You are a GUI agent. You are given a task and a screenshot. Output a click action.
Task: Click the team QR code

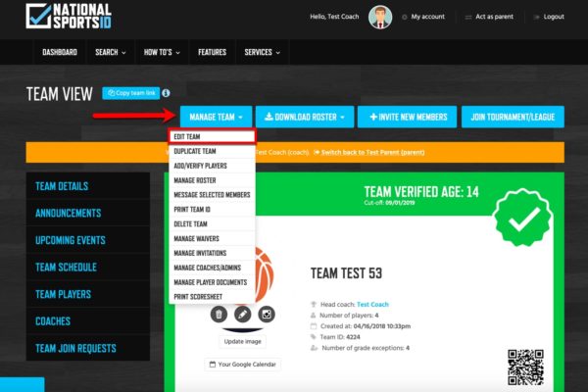(x=525, y=366)
